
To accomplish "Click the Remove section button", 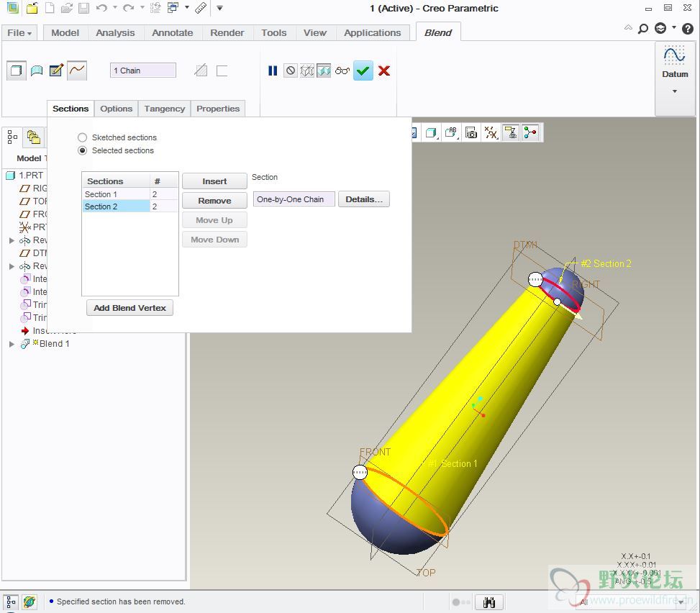I will pos(214,201).
